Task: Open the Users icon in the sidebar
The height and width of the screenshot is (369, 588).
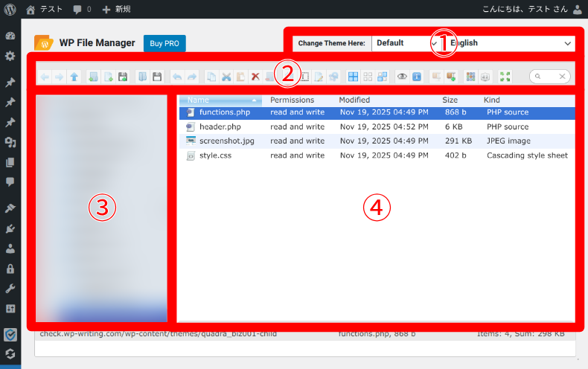Action: (x=10, y=248)
